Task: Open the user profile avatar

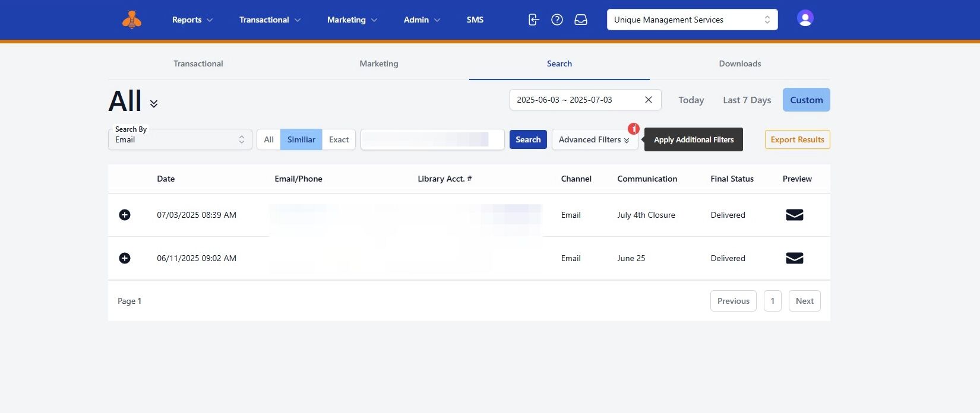Action: (x=805, y=18)
